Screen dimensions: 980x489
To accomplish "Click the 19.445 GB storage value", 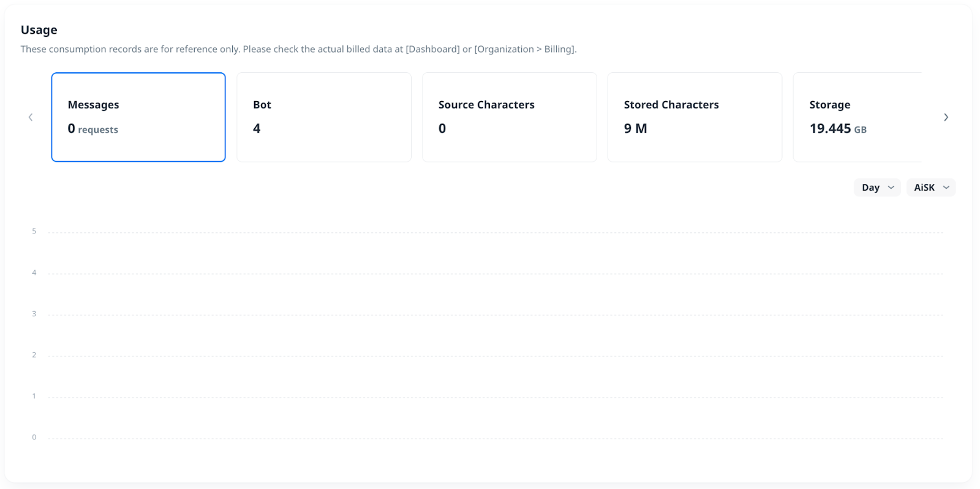I will pyautogui.click(x=837, y=129).
